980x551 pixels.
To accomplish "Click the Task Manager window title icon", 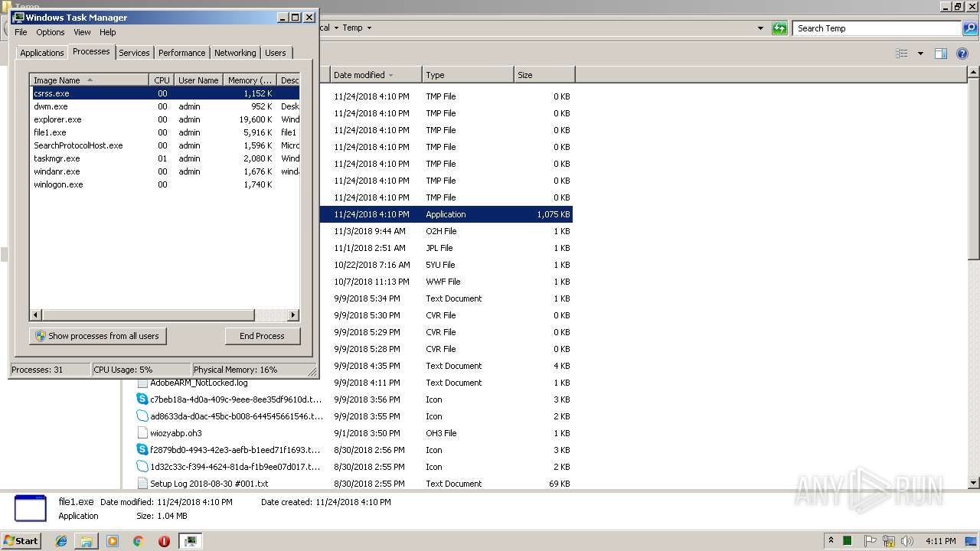I will point(18,17).
